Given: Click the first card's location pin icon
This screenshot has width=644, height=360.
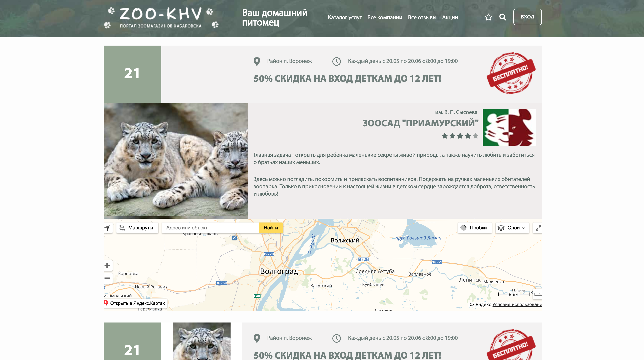Looking at the screenshot, I should [x=257, y=61].
